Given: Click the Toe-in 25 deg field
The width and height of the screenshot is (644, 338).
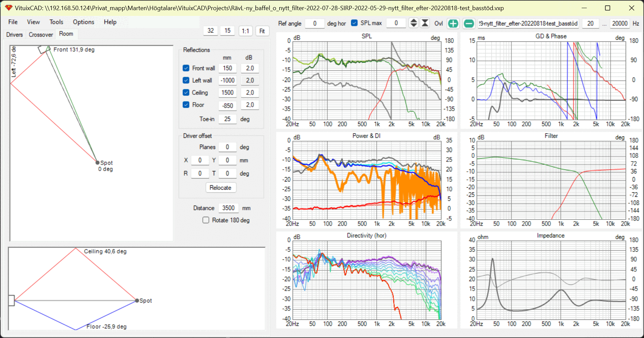Looking at the screenshot, I should [x=227, y=119].
